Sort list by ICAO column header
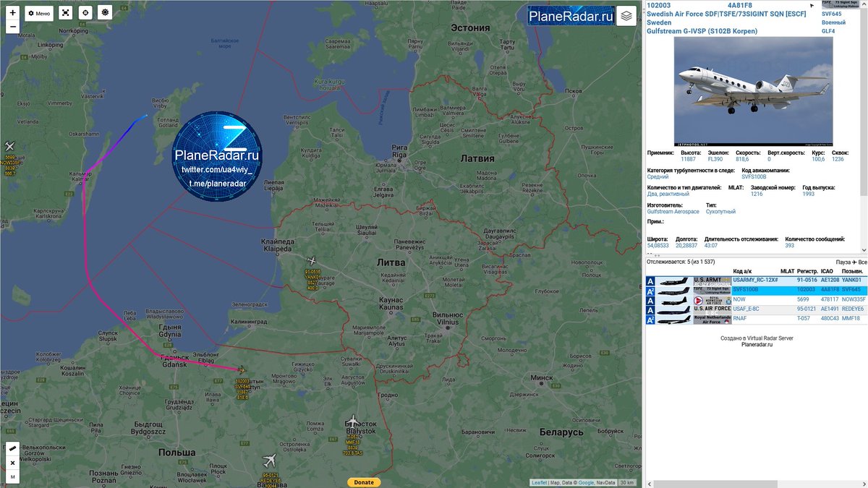Viewport: 868px width, 488px height. click(x=827, y=271)
